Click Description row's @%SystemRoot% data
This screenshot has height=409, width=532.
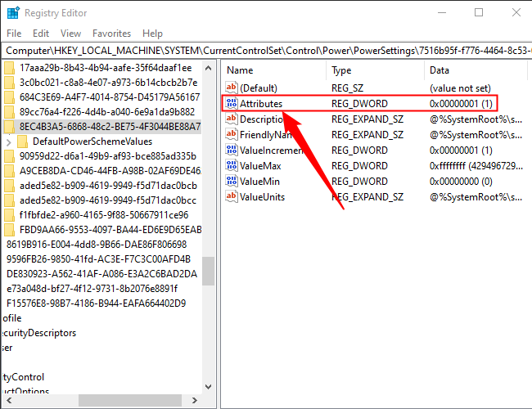(476, 119)
